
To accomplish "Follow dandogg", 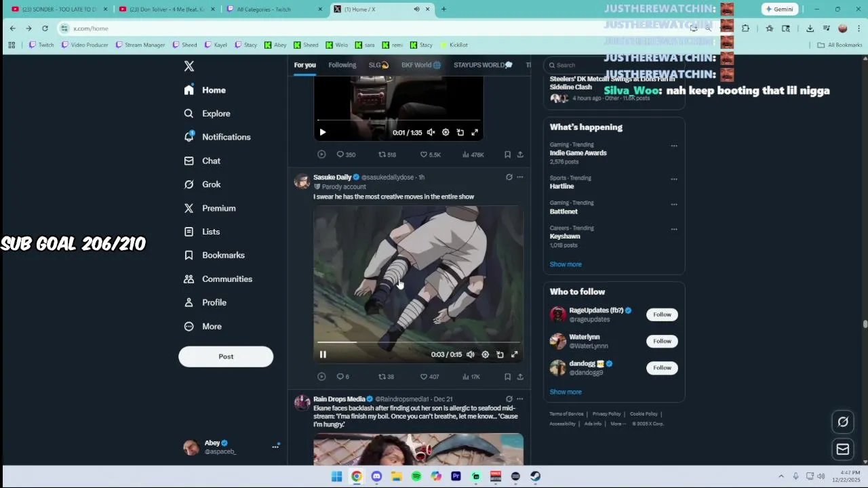I will coord(662,367).
